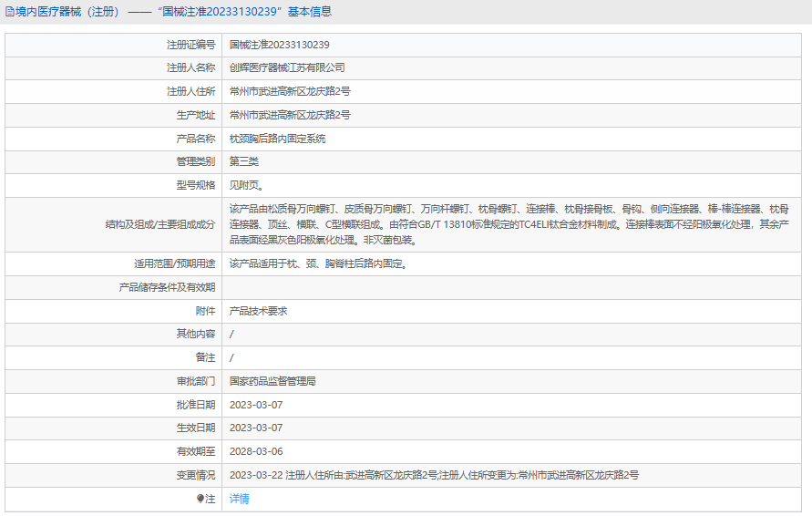Screen dimensions: 812x516
Task: Select expiry date 2028-03-06
Action: (256, 451)
